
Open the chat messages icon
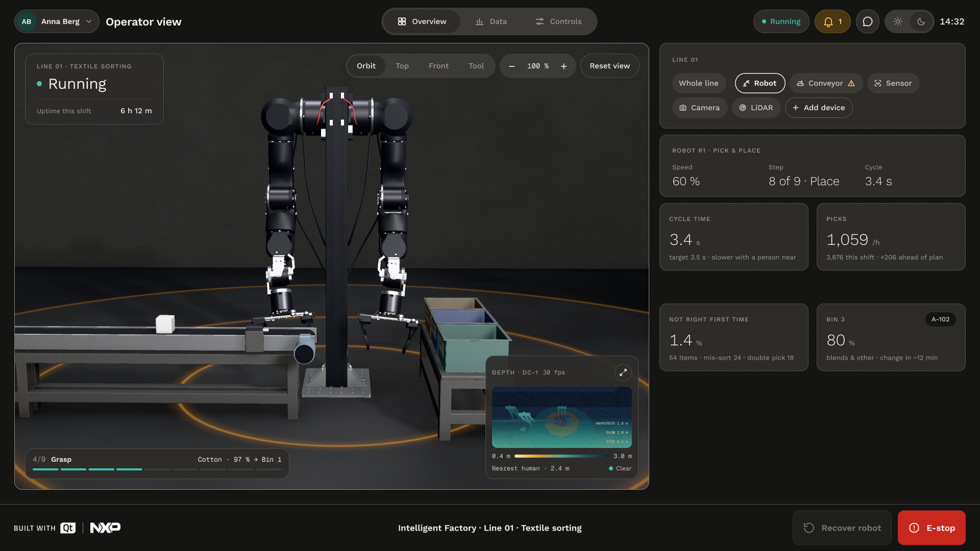867,21
